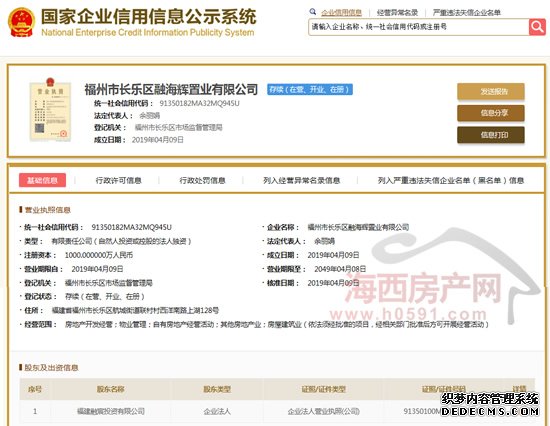Image resolution: width=550 pixels, height=426 pixels.
Task: Open the 列入经营异常名录信息 tab
Action: click(302, 180)
